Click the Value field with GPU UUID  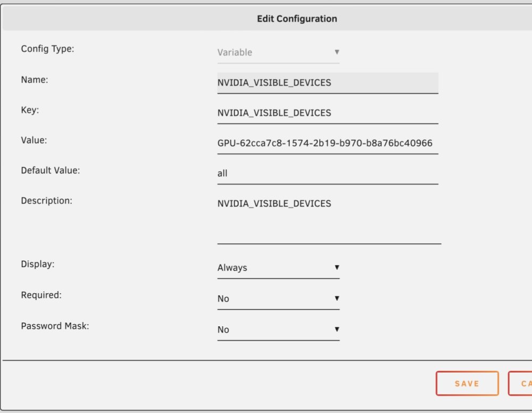pos(328,143)
